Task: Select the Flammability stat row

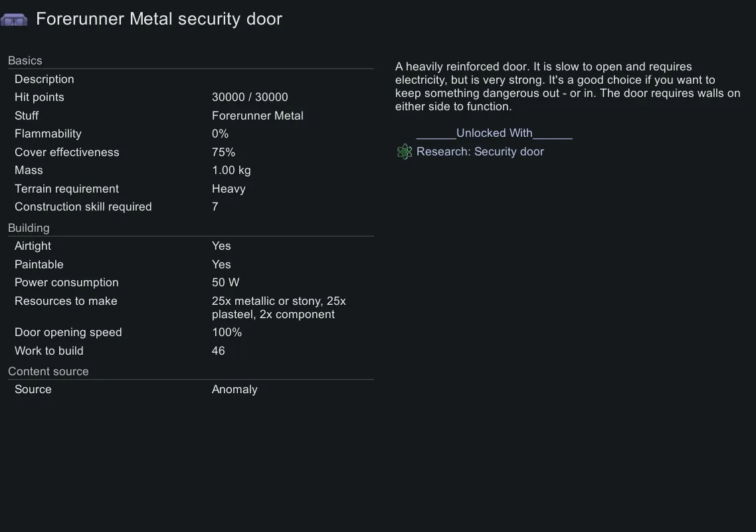Action: pos(191,133)
